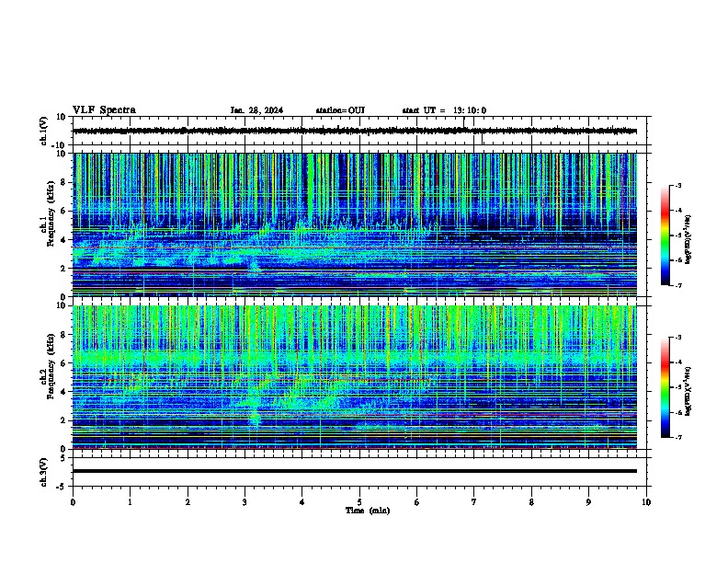
Task: Click the ch.2 colorbar log(PSD) unit label
Action: coord(688,391)
